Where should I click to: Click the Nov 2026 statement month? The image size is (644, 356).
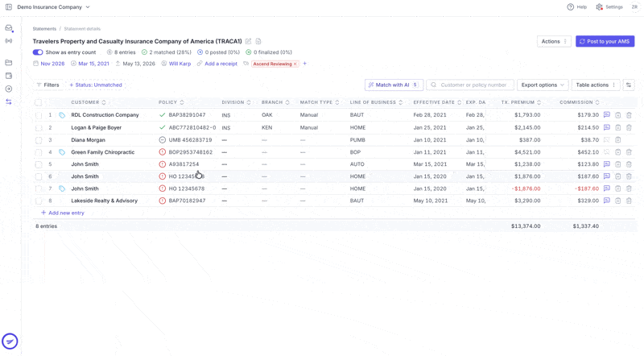(49, 64)
